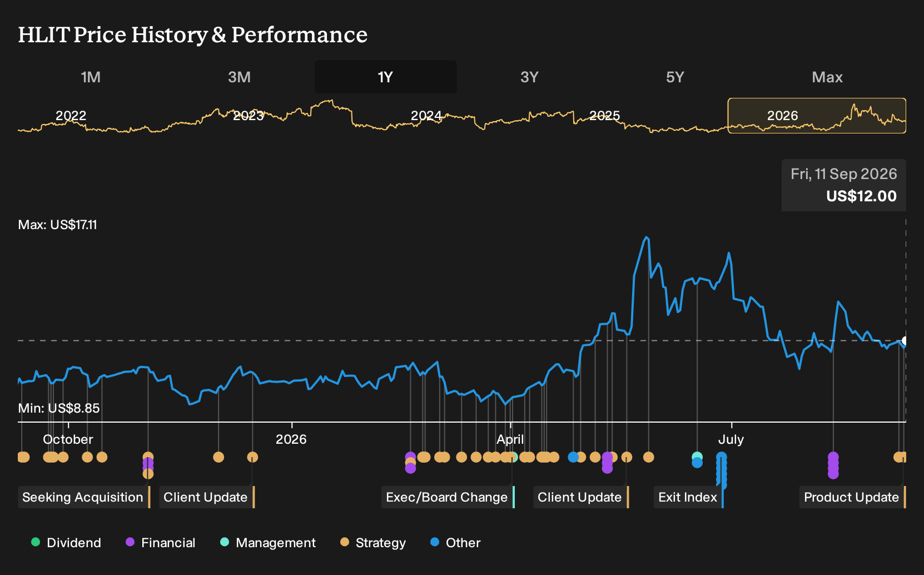Viewport: 924px width, 575px height.
Task: Select the 3M time range tab
Action: [x=239, y=77]
